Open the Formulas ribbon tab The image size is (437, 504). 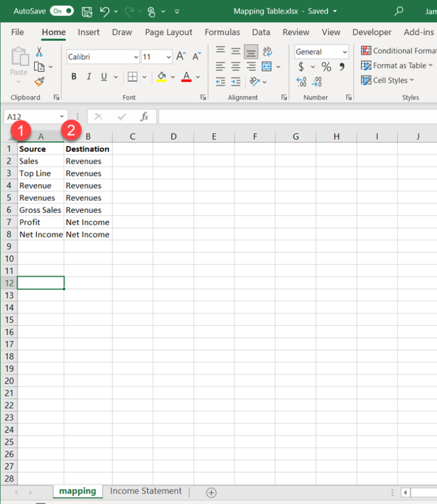(x=222, y=32)
